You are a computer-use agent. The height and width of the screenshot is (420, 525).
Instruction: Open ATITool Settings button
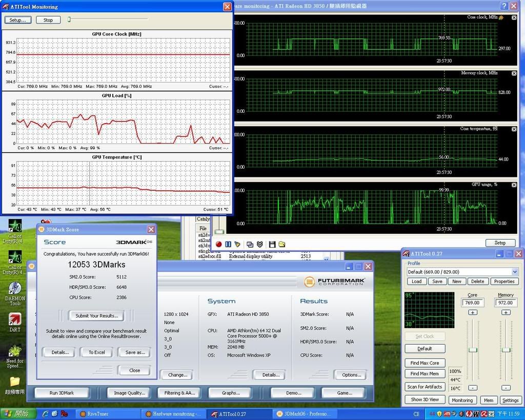(x=510, y=400)
